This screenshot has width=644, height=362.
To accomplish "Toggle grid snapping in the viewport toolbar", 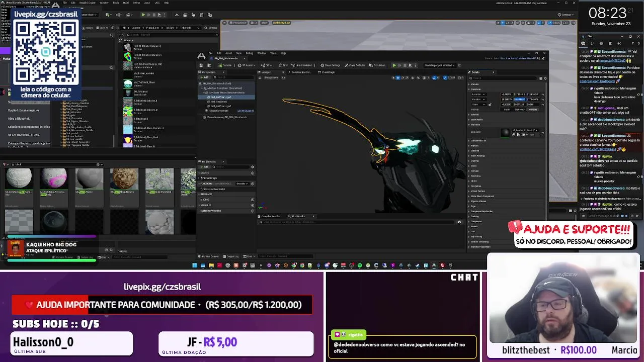I will [424, 77].
